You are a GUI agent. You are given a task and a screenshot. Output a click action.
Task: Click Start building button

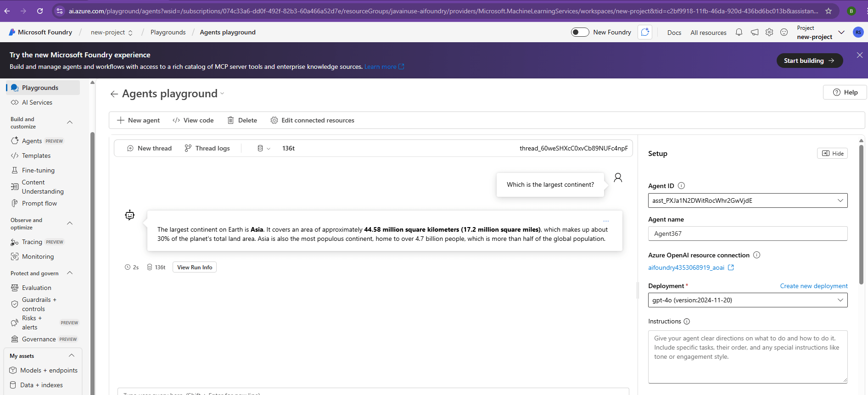pyautogui.click(x=809, y=61)
